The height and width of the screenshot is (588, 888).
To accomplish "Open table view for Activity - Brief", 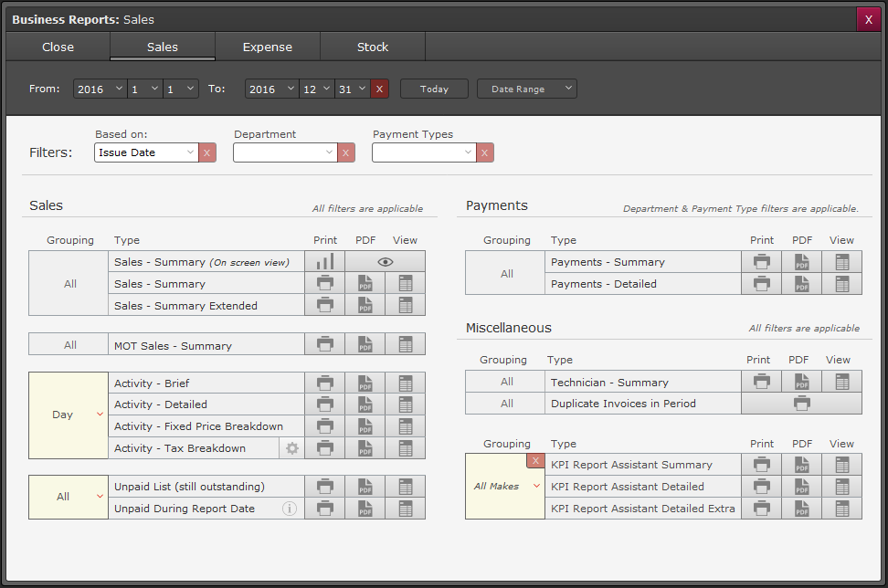I will [405, 383].
